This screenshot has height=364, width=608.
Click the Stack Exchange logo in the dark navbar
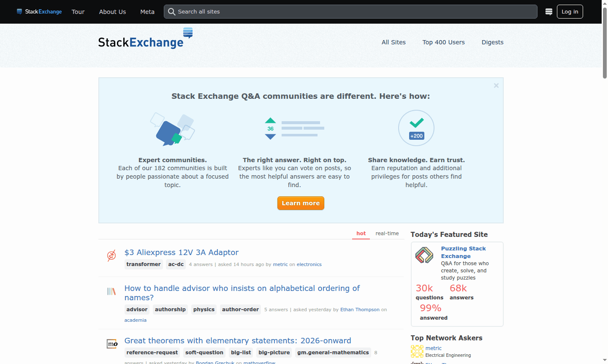[x=39, y=11]
